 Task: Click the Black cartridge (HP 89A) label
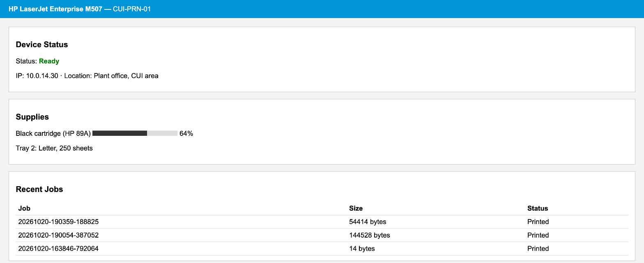53,133
